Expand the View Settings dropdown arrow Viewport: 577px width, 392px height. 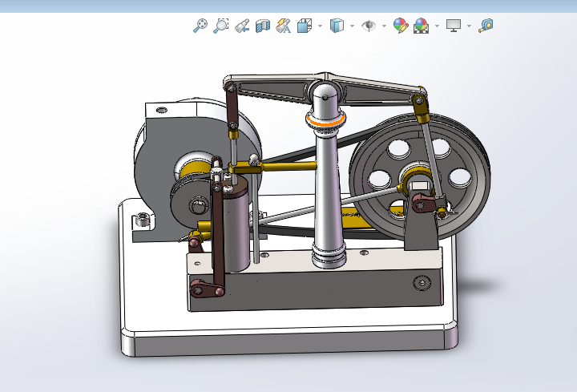[x=469, y=26]
